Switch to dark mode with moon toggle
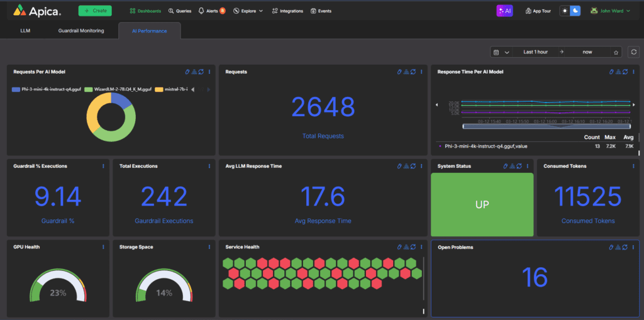Screen dimensions: 644x320 [575, 11]
